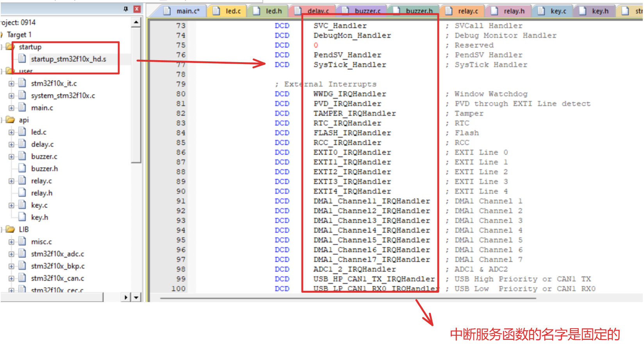Select the api group folder
Image resolution: width=644 pixels, height=345 pixels.
pyautogui.click(x=24, y=120)
